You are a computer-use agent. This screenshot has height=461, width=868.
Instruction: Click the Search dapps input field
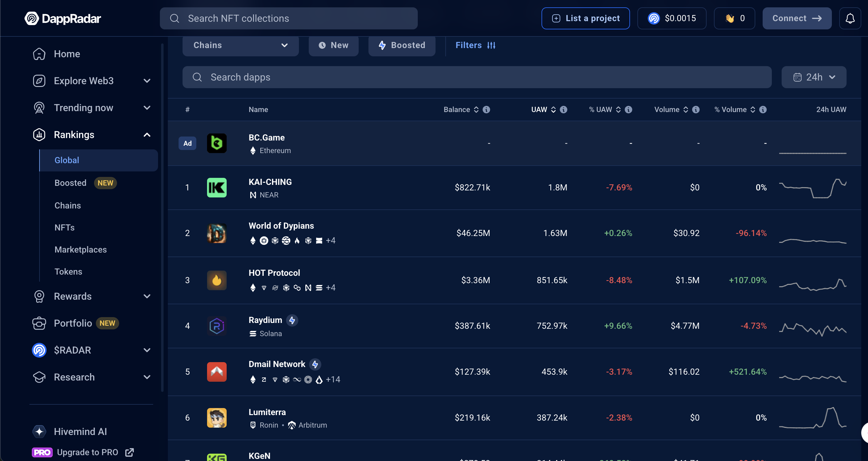coord(477,77)
